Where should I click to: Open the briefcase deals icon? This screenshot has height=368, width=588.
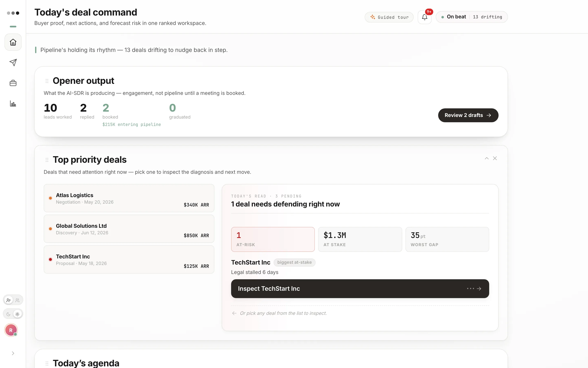[13, 83]
